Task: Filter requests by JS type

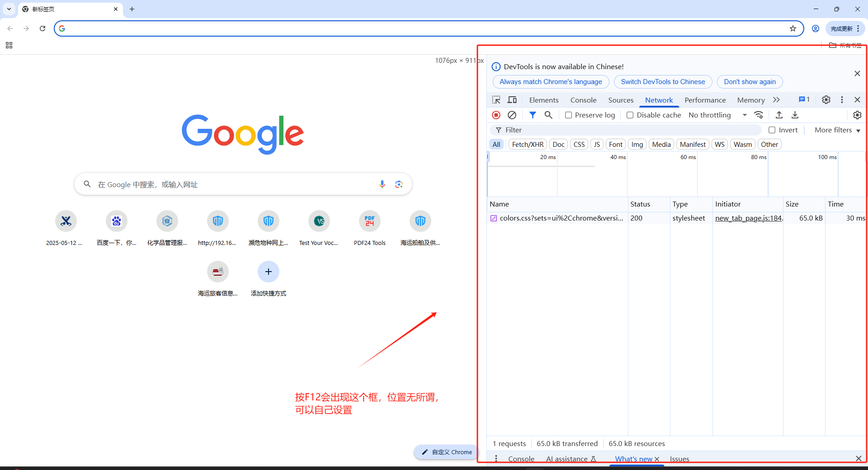Action: tap(597, 145)
